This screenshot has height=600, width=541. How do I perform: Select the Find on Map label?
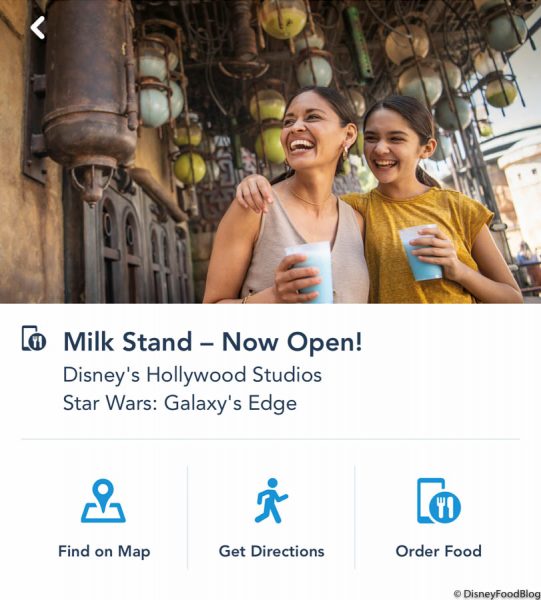pos(104,551)
